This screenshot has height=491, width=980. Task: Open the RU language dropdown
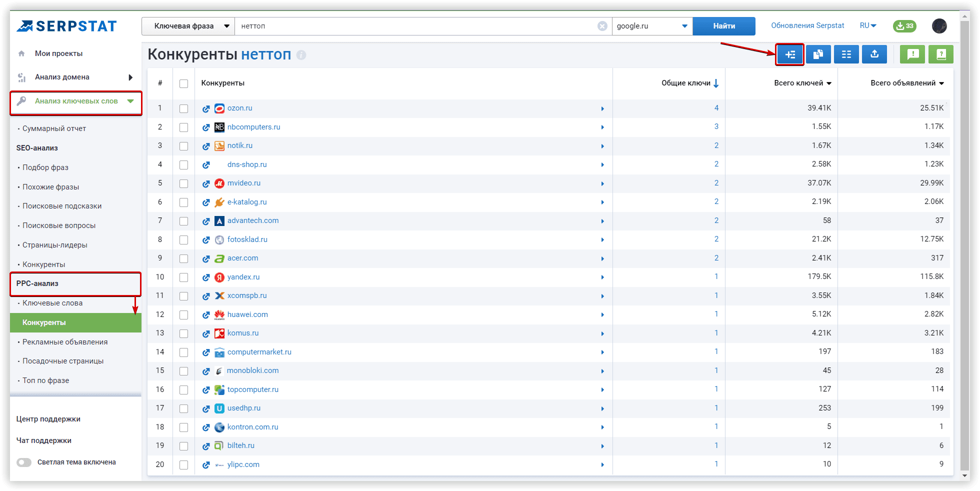(868, 25)
